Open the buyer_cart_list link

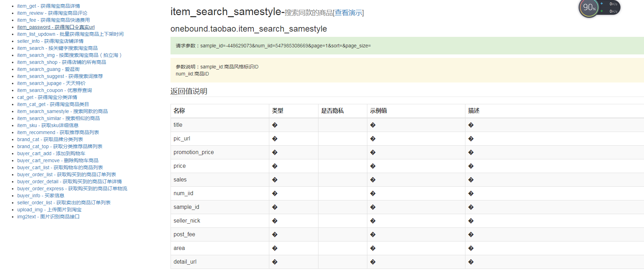[60, 167]
